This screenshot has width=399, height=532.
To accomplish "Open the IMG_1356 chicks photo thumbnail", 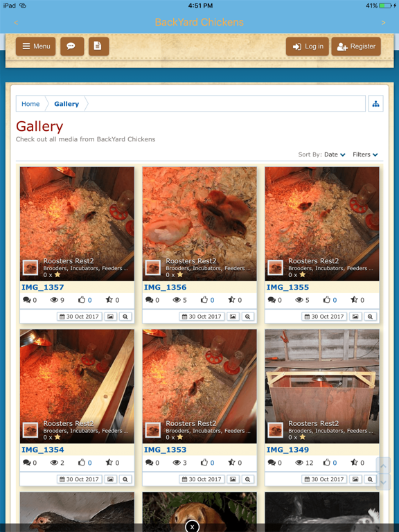I will pyautogui.click(x=199, y=223).
